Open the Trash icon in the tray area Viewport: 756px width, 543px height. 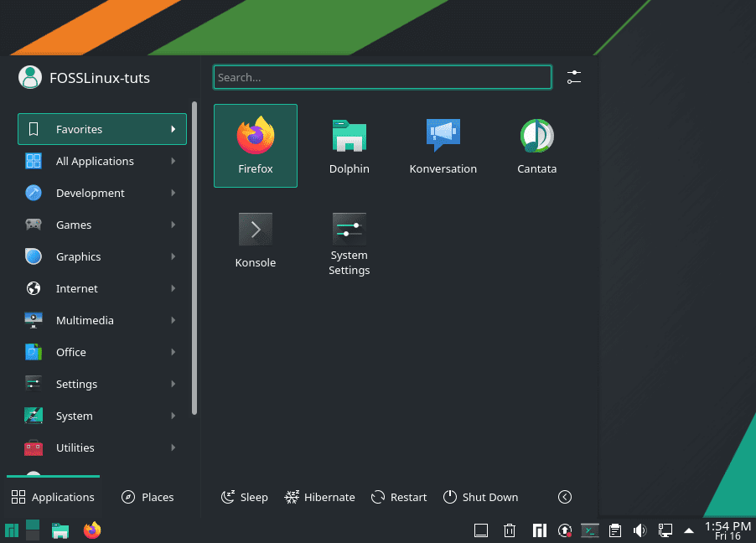coord(510,530)
